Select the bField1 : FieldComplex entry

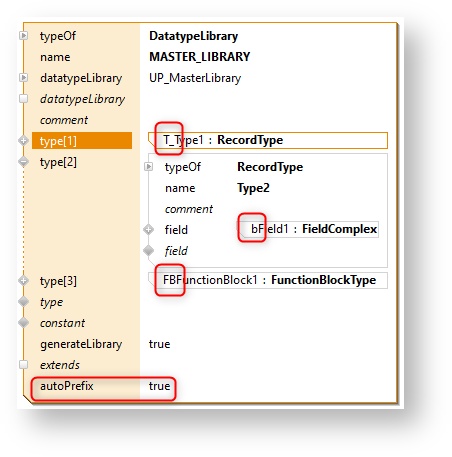309,229
